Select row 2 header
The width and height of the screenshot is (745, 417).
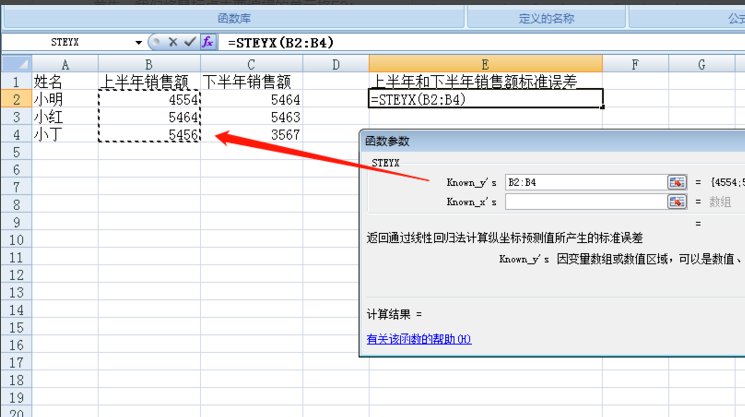17,100
